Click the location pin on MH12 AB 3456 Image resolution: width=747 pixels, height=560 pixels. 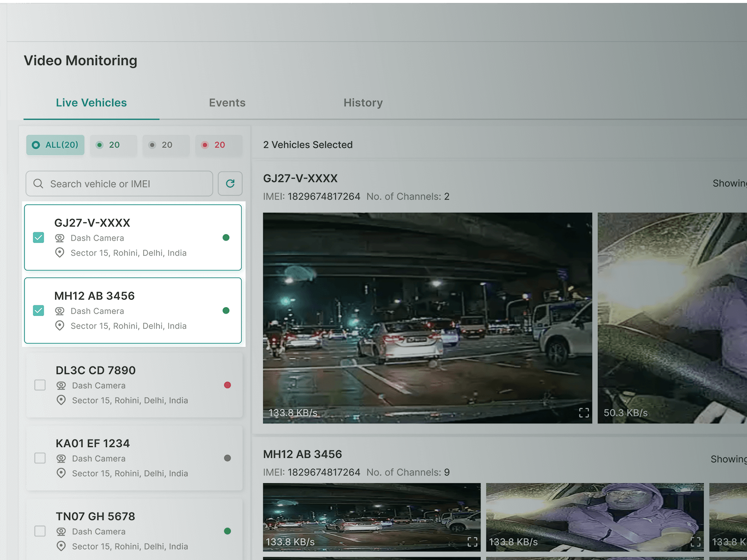(x=60, y=325)
